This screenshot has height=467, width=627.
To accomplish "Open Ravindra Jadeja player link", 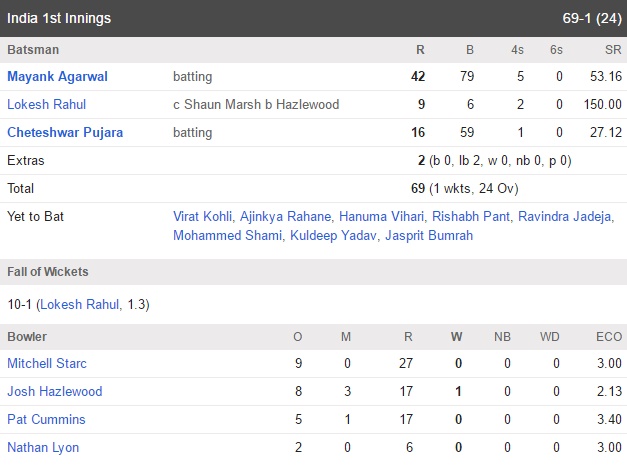I will click(x=565, y=216).
